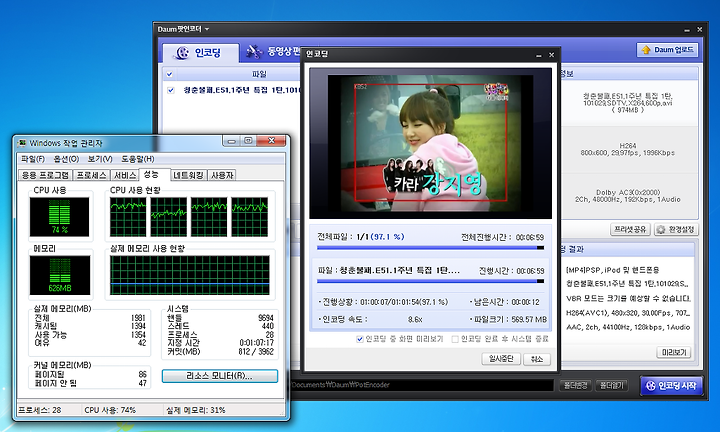Close the Daum 팟인코더 main window
Viewport: 720px width, 432px height.
699,29
